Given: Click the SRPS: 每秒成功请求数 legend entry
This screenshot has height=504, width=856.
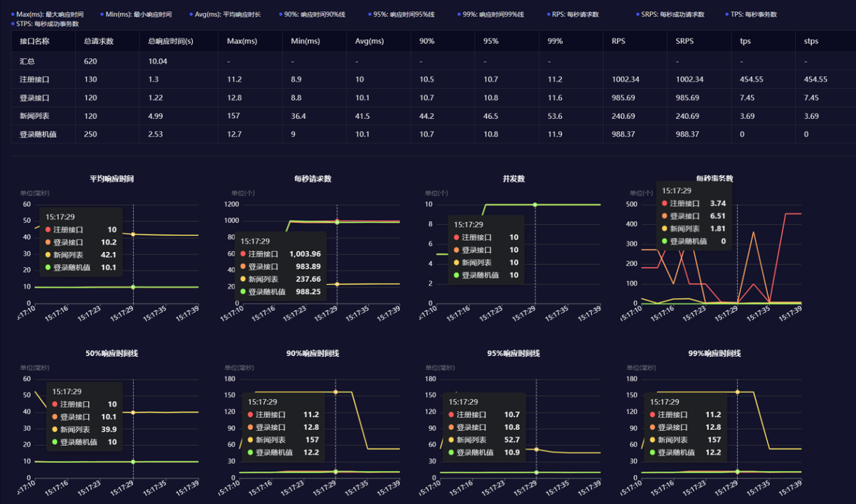Looking at the screenshot, I should pyautogui.click(x=670, y=14).
